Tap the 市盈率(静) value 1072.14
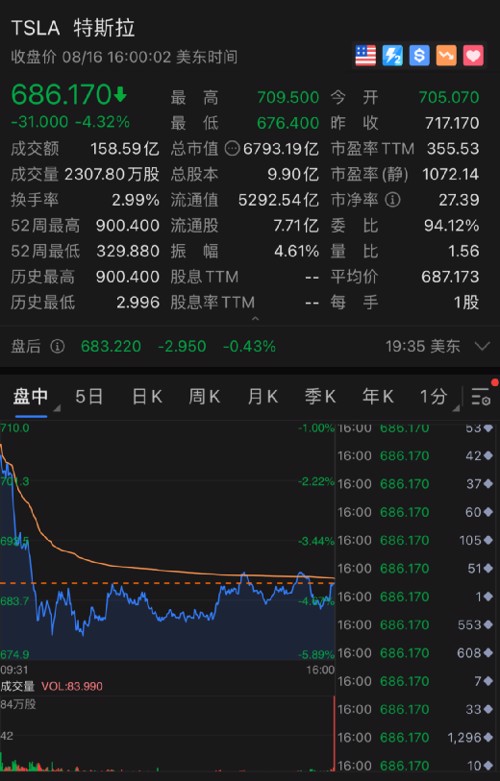 451,174
